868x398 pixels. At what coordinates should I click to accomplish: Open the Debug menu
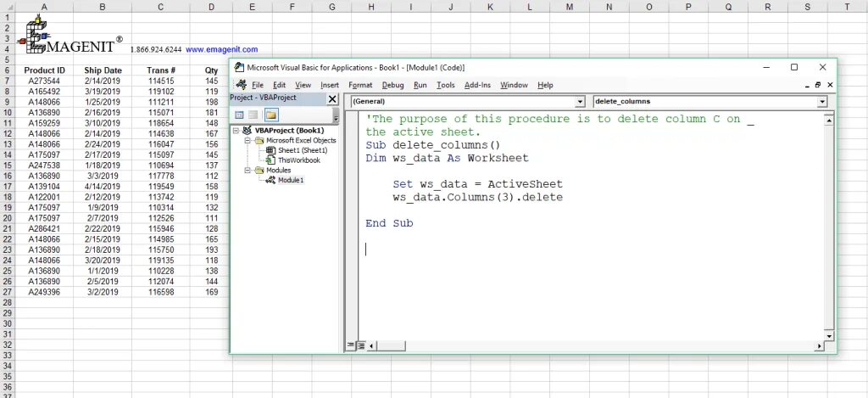[393, 85]
